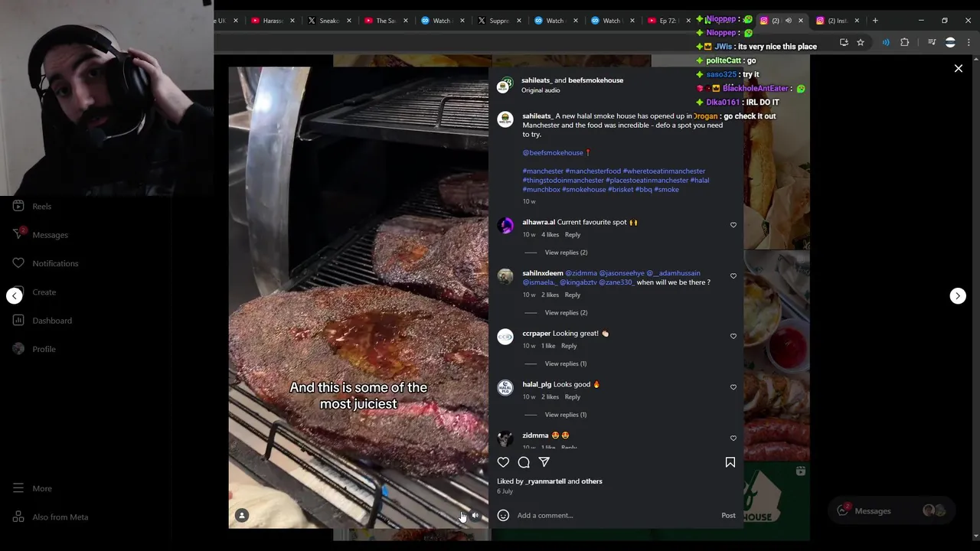Show tagged people icon on the video
Viewport: 980px width, 551px height.
click(x=241, y=516)
